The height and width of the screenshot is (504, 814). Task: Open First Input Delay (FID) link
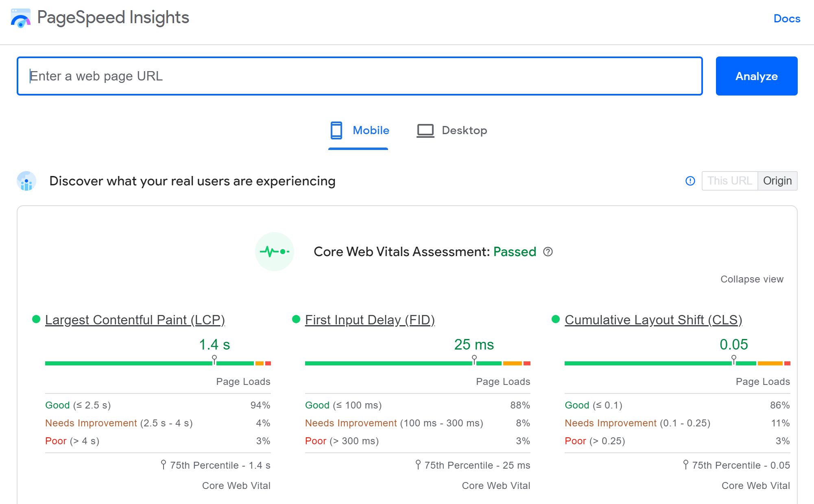tap(369, 320)
